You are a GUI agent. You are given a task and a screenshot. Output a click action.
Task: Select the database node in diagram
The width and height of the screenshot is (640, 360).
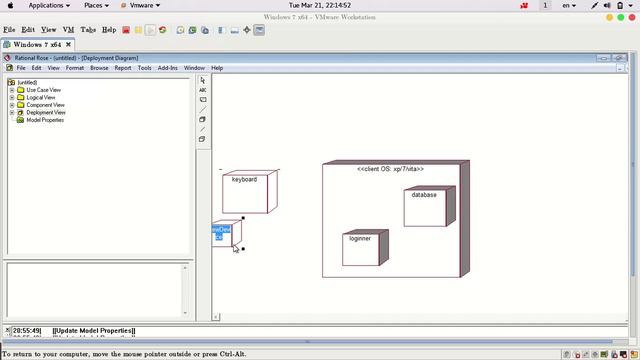[x=429, y=206]
